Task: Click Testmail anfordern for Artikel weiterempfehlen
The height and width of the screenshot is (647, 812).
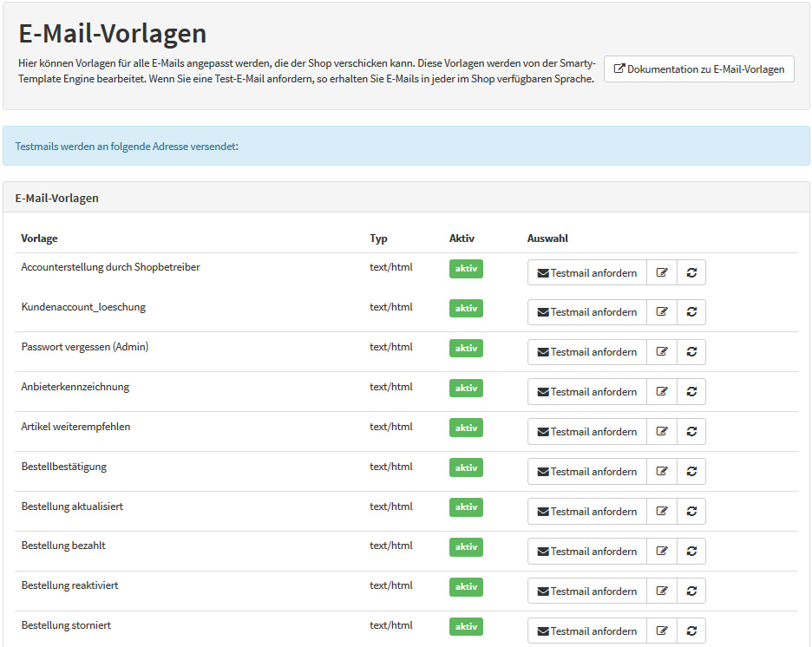Action: pyautogui.click(x=587, y=432)
